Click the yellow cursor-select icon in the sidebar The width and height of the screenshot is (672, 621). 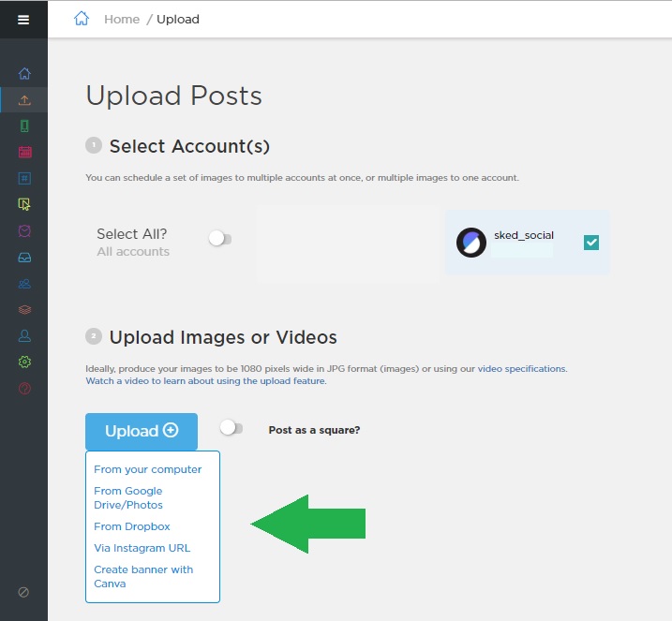(24, 205)
